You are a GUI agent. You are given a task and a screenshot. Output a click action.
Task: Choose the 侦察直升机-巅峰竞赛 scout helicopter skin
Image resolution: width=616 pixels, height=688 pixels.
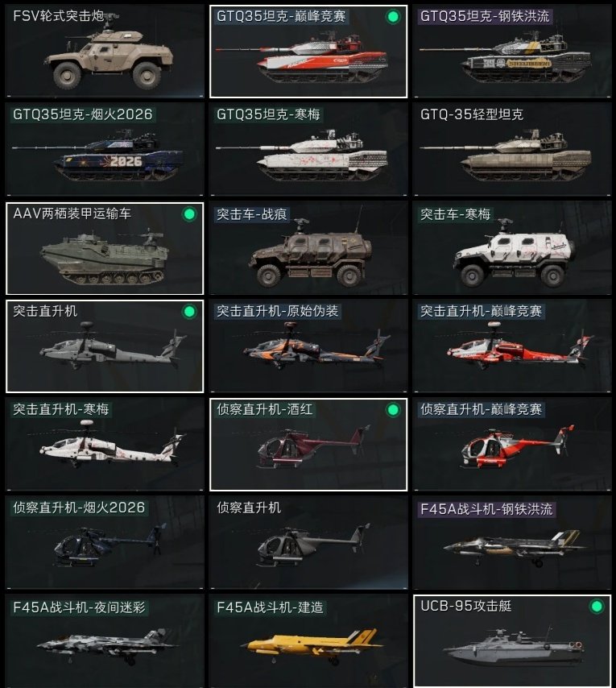[512, 445]
